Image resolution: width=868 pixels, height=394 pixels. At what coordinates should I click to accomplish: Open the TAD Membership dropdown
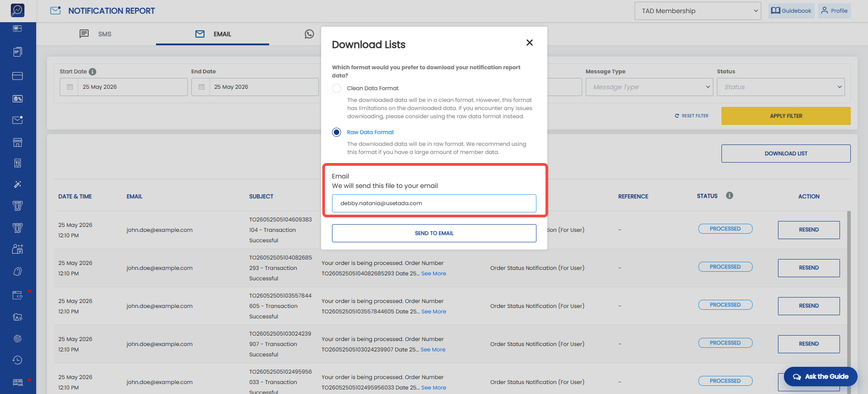coord(698,11)
